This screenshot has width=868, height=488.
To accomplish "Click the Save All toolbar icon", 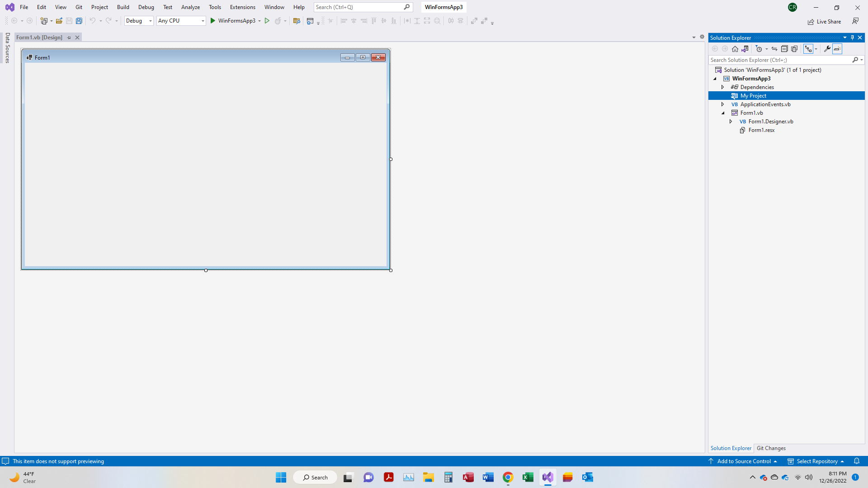I will tap(79, 21).
